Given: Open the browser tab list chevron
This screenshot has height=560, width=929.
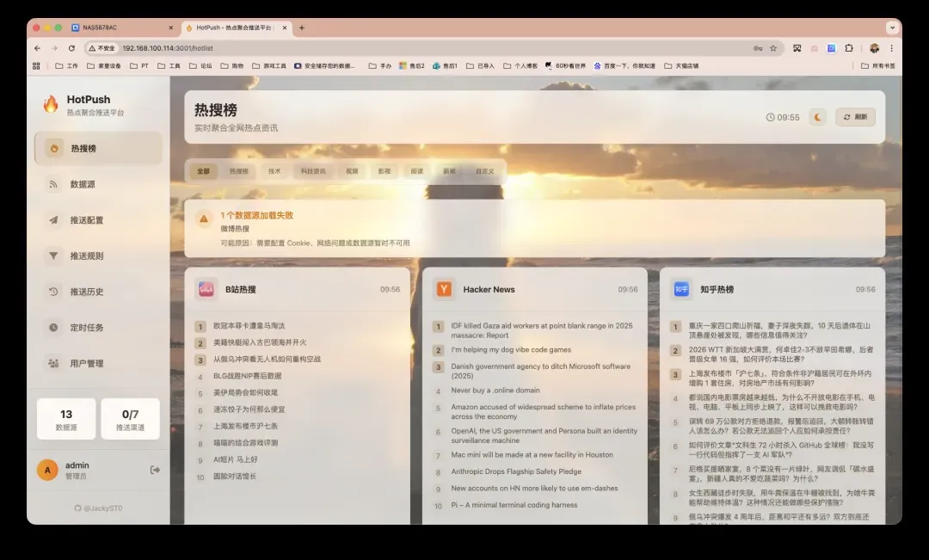Looking at the screenshot, I should [892, 28].
